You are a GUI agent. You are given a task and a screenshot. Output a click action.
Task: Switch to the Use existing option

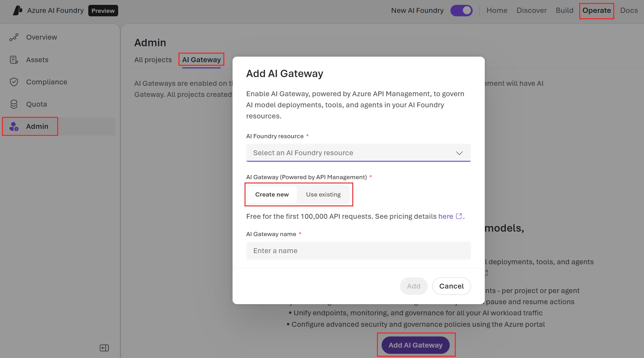pyautogui.click(x=323, y=194)
